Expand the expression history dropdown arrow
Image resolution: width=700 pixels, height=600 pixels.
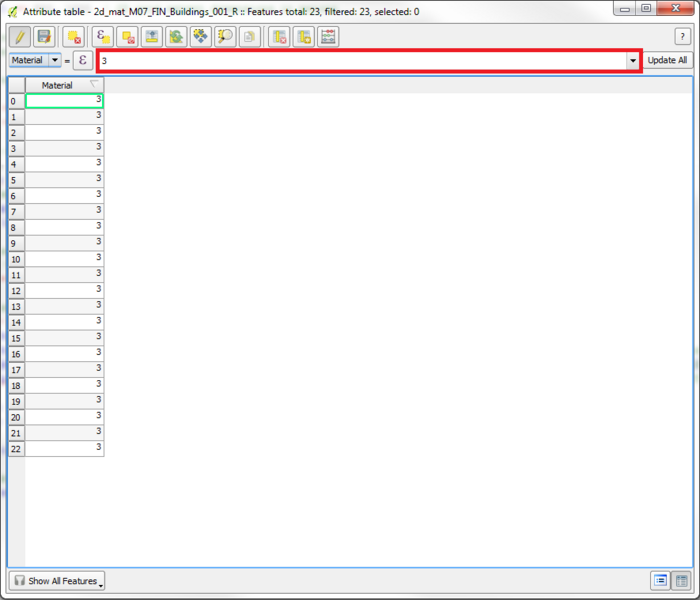[632, 61]
